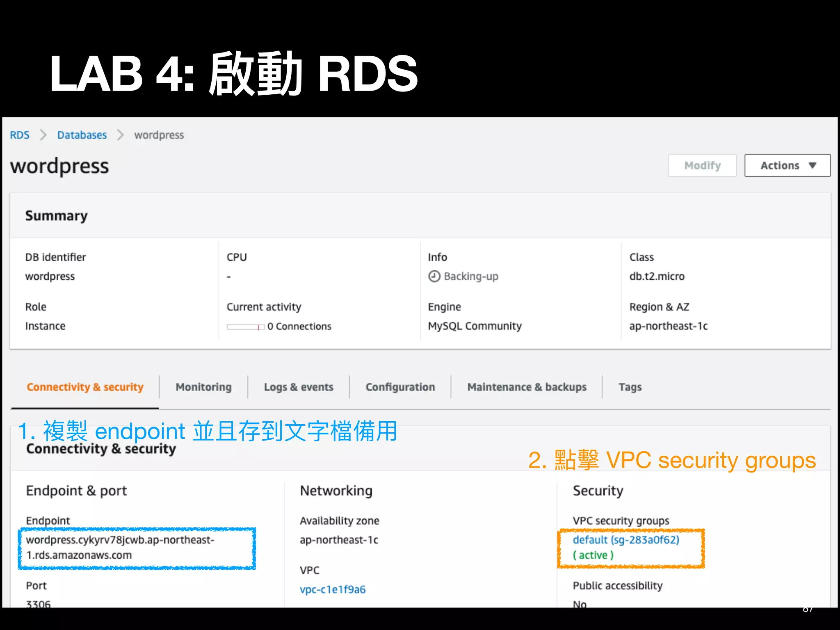This screenshot has width=840, height=630.
Task: Click the Modify button
Action: (x=702, y=165)
